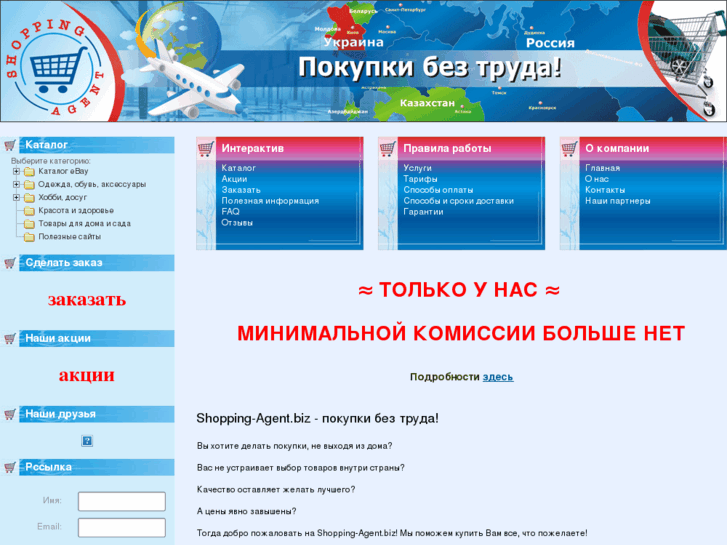This screenshot has width=727, height=545.
Task: Open Полезная информация menu item
Action: click(x=270, y=201)
